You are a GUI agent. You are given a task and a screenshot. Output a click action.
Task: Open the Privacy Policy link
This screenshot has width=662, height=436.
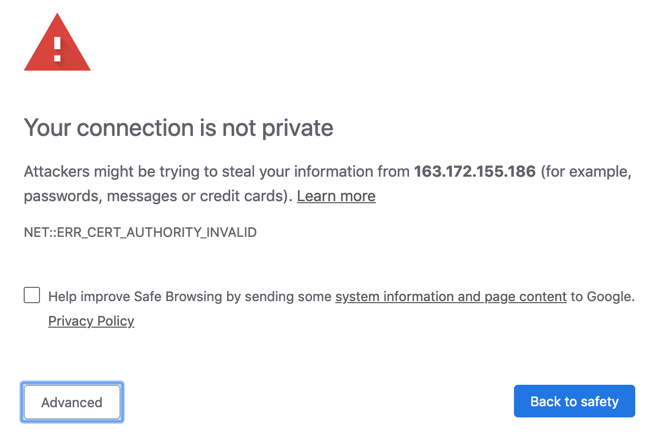(91, 321)
